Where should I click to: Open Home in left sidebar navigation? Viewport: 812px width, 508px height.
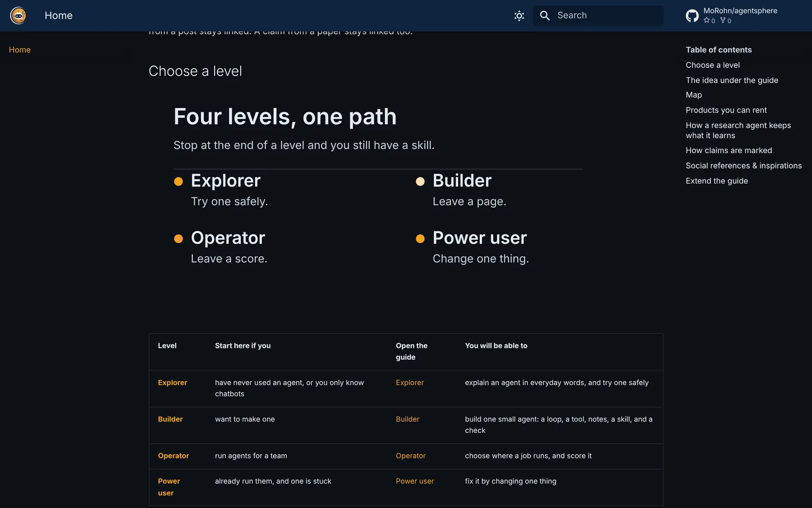pos(20,50)
